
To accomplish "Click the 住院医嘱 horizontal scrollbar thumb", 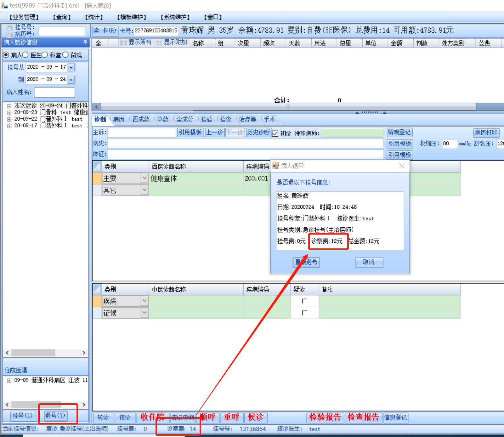I will click(36, 405).
